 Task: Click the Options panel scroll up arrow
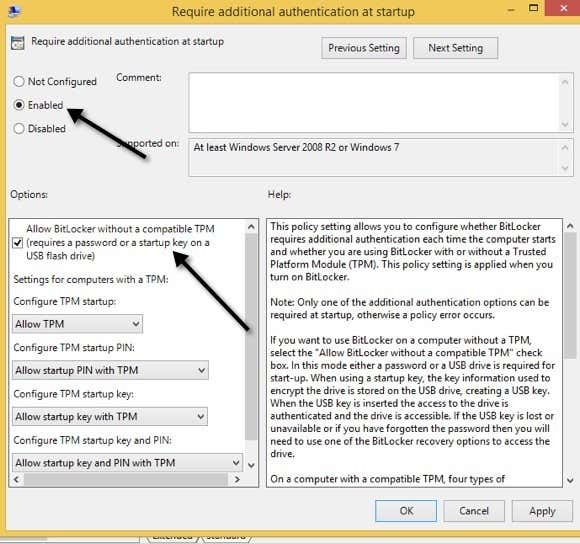(x=251, y=227)
